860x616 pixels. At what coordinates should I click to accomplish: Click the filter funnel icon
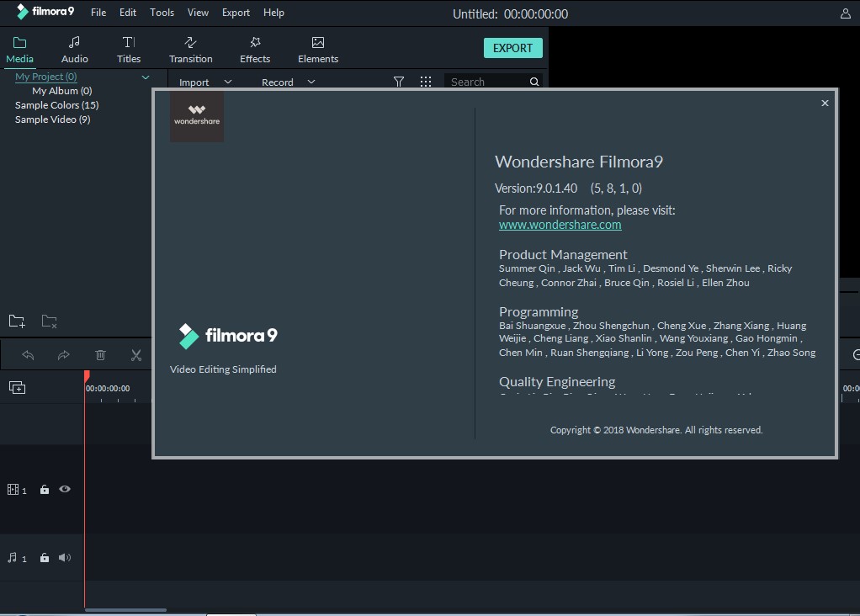pyautogui.click(x=399, y=82)
